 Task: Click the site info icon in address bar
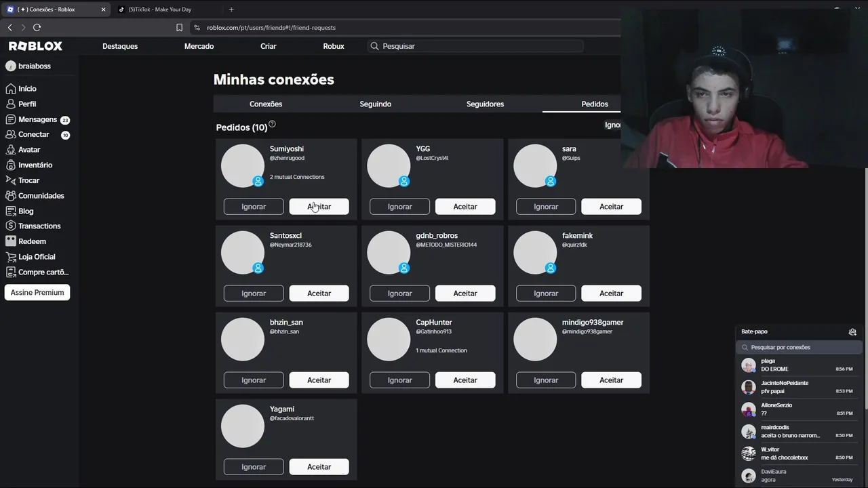click(x=197, y=27)
